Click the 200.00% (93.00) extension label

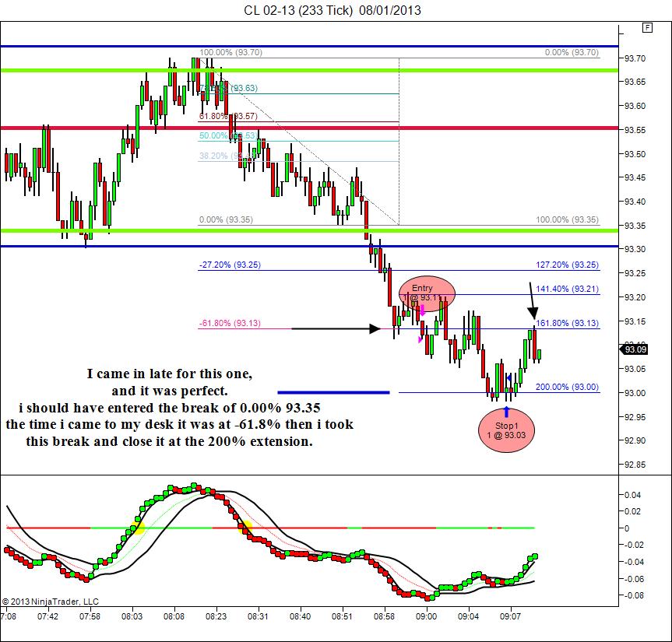tap(567, 387)
